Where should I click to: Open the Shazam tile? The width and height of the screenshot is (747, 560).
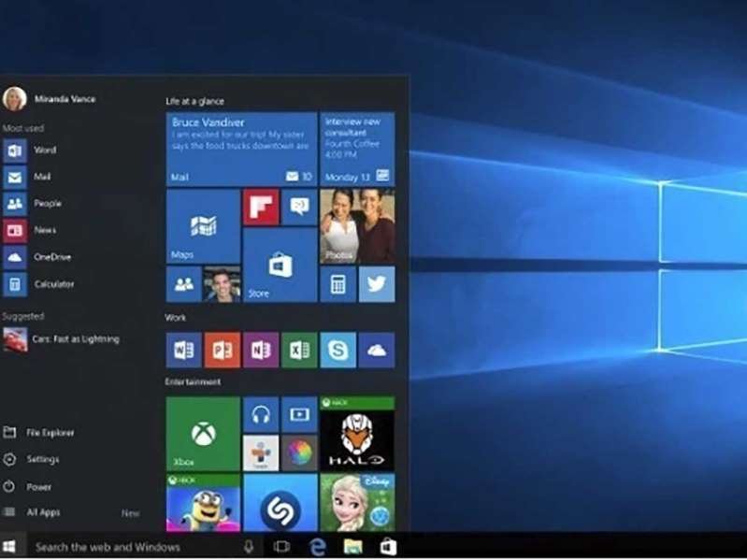(x=280, y=502)
